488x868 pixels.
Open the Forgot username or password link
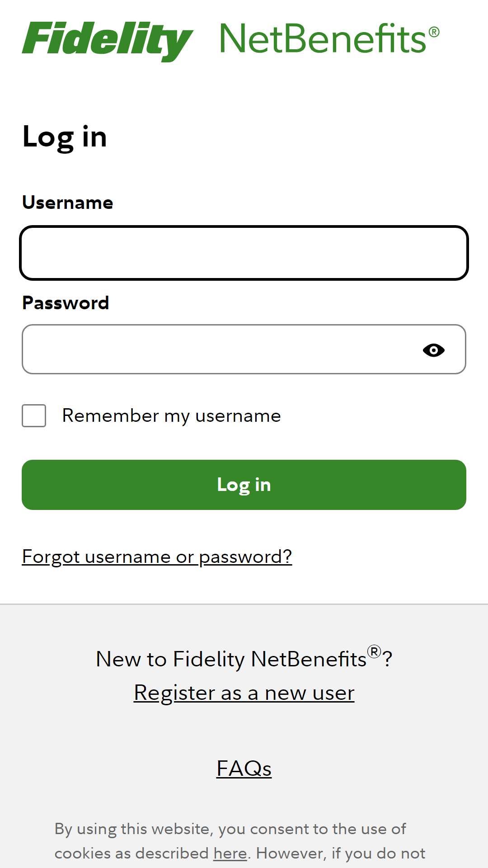coord(157,557)
